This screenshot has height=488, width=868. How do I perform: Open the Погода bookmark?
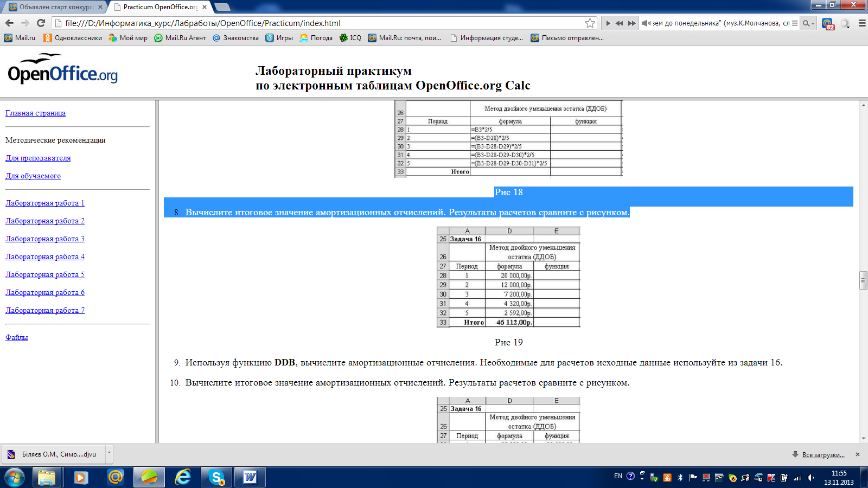pos(316,38)
